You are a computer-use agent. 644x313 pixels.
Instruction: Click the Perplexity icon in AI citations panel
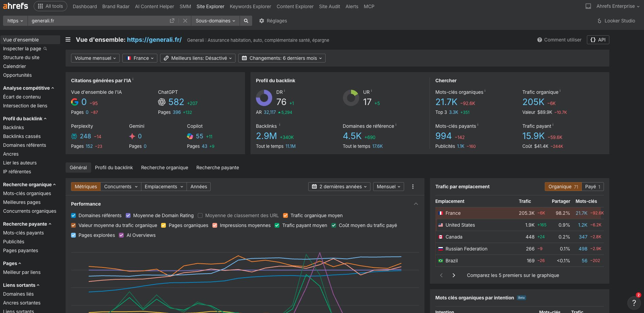[74, 136]
